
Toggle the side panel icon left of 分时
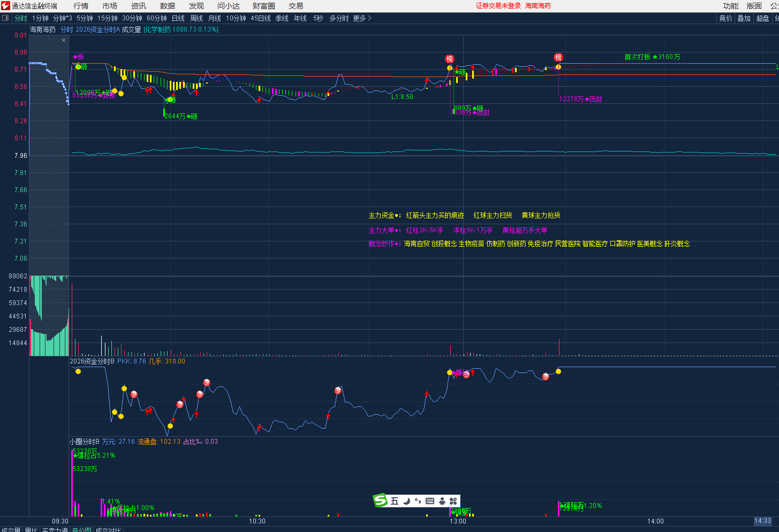point(6,18)
